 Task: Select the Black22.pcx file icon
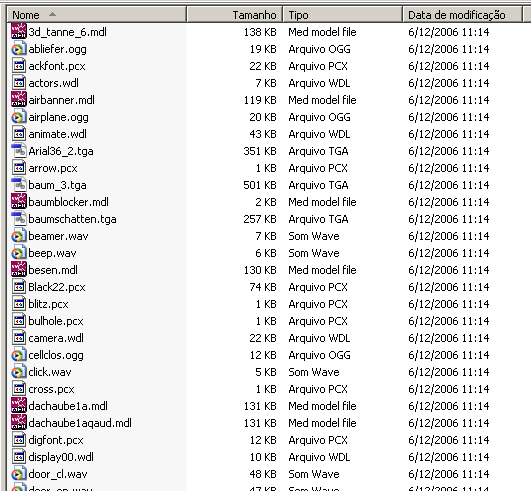pos(19,287)
